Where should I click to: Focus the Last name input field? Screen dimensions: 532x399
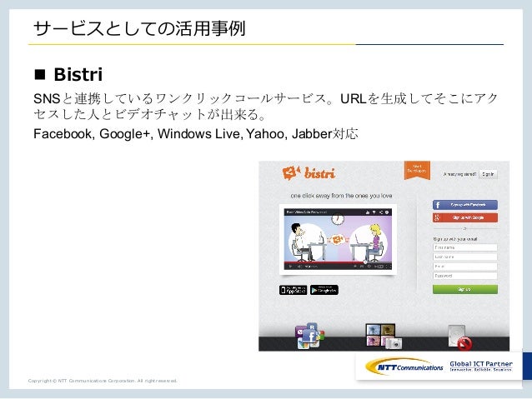[x=464, y=257]
